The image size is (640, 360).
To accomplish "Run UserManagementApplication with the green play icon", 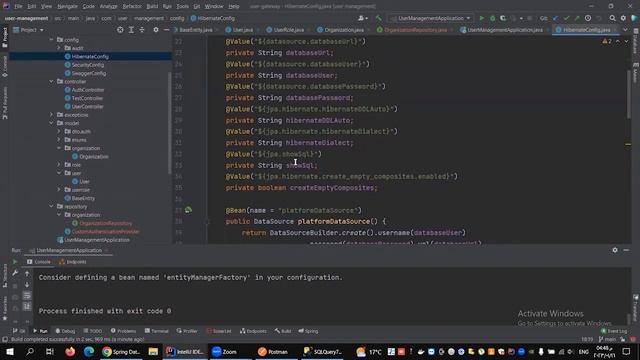I will point(482,18).
